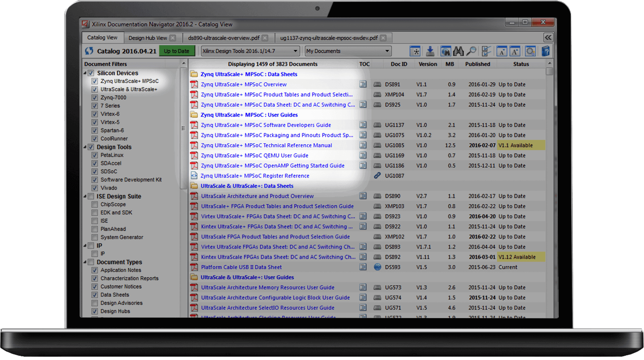Screen dimensions: 644x360
Task: Open help via blue book icon
Action: pos(546,51)
